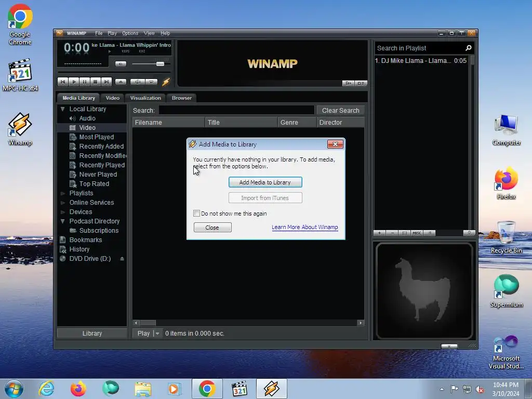
Task: Collapse the Local Library tree node
Action: 62,109
